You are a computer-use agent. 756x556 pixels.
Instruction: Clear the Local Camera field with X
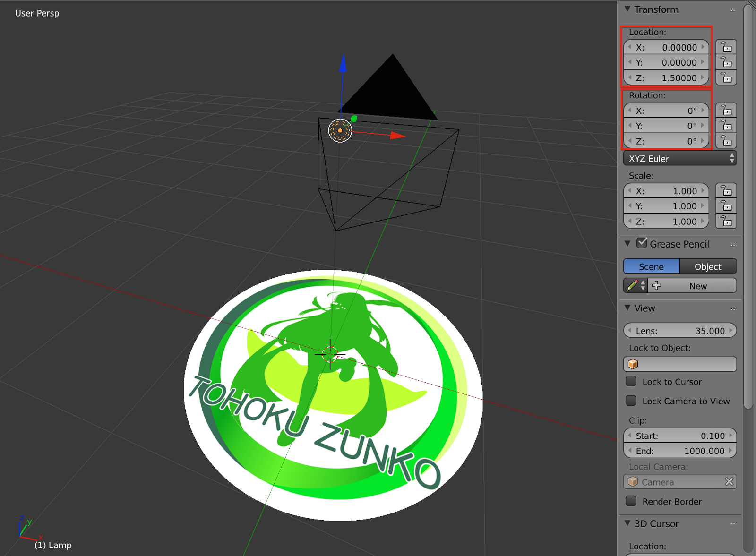point(729,482)
